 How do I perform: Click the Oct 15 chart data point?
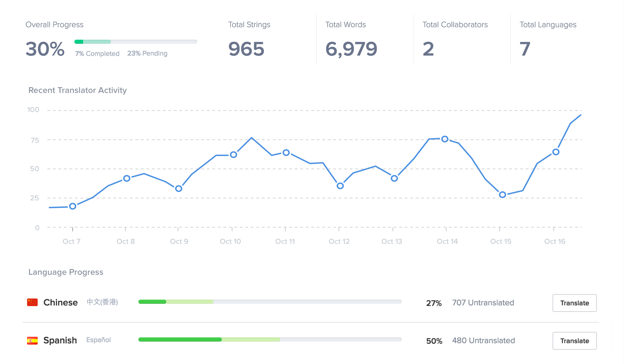[503, 195]
